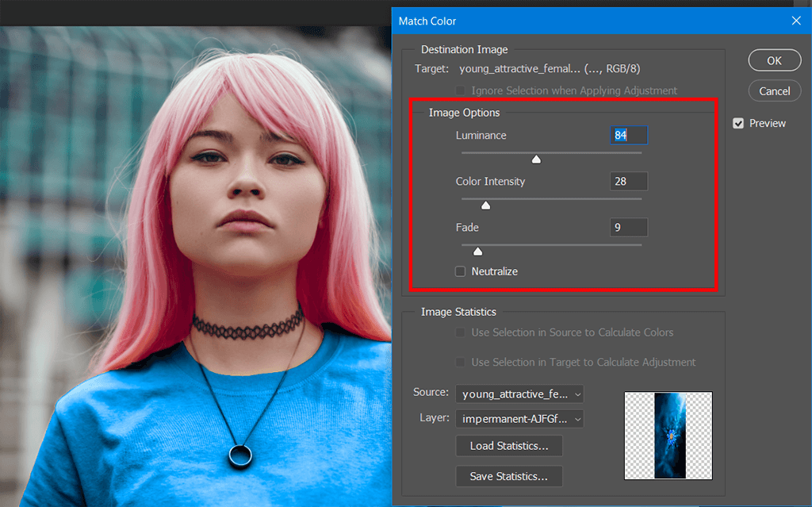The width and height of the screenshot is (812, 507).
Task: Check Ignore Selection when Applying Adjustment
Action: 460,90
